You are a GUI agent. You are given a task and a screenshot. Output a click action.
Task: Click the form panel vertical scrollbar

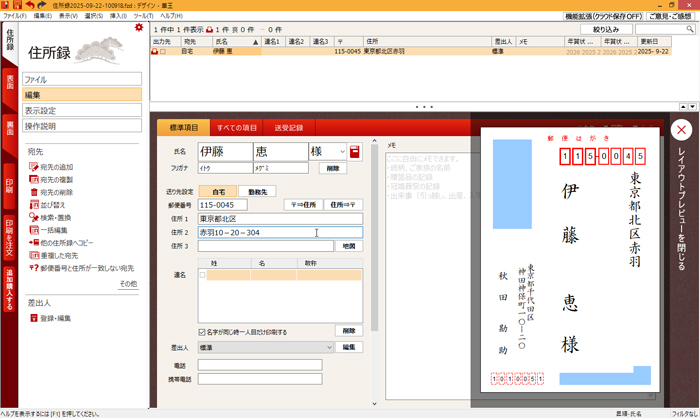pyautogui.click(x=375, y=250)
